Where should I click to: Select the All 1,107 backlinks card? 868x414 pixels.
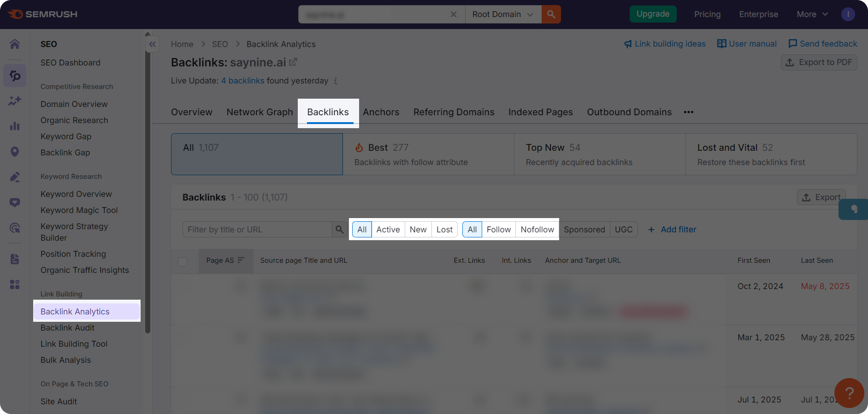[257, 154]
